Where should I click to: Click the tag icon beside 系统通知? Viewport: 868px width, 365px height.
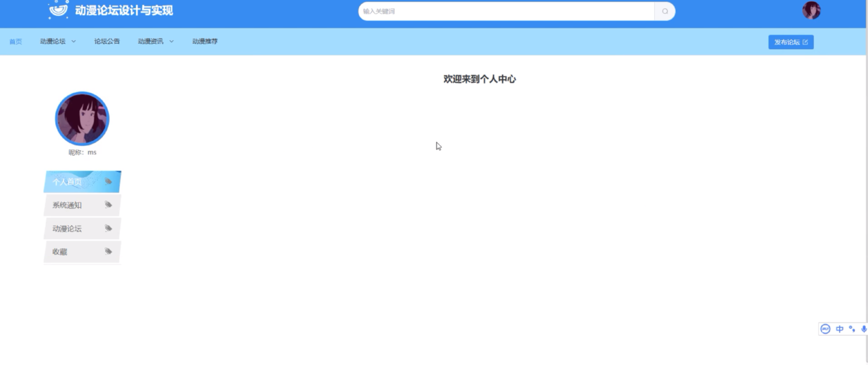click(x=108, y=205)
